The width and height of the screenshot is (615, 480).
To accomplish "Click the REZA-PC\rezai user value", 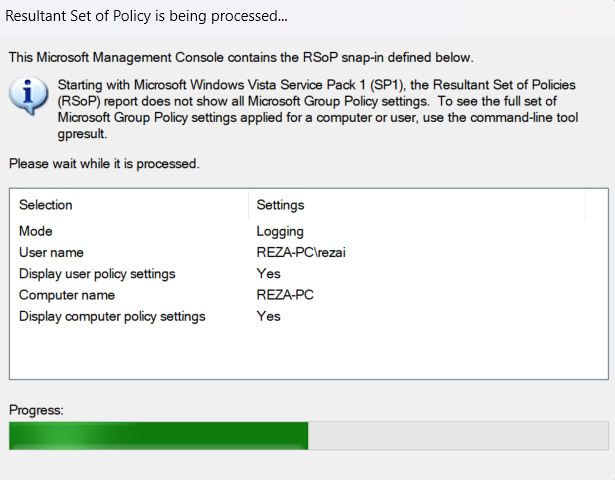I will [x=301, y=253].
